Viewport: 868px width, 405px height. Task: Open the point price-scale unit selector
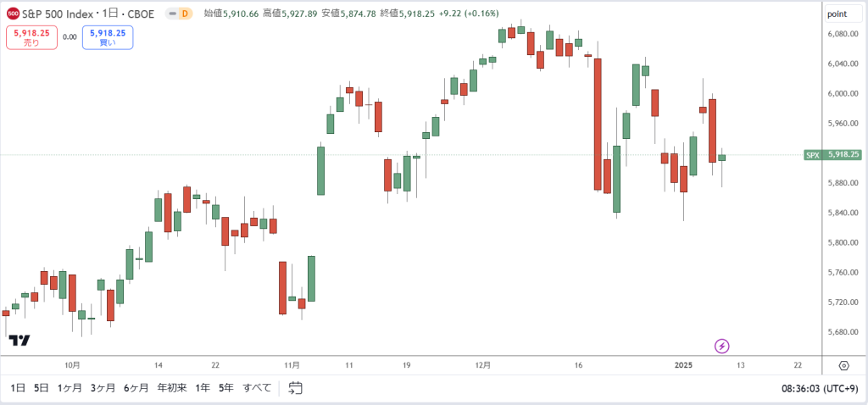coord(840,14)
